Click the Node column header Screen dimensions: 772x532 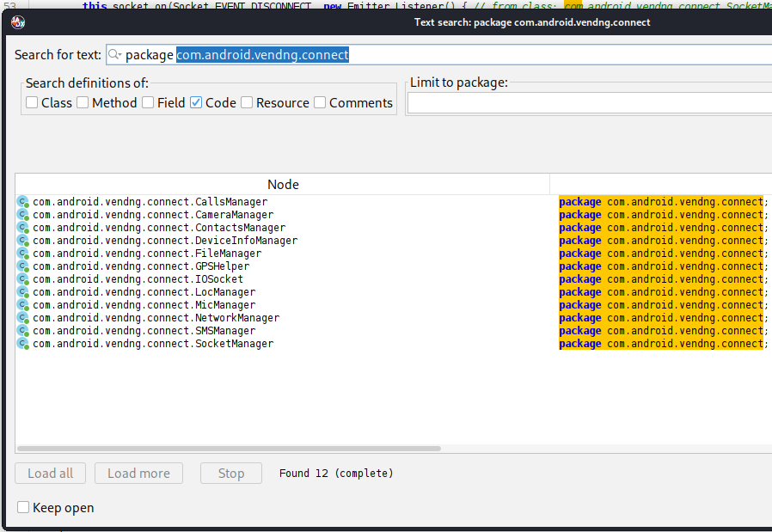(x=283, y=185)
